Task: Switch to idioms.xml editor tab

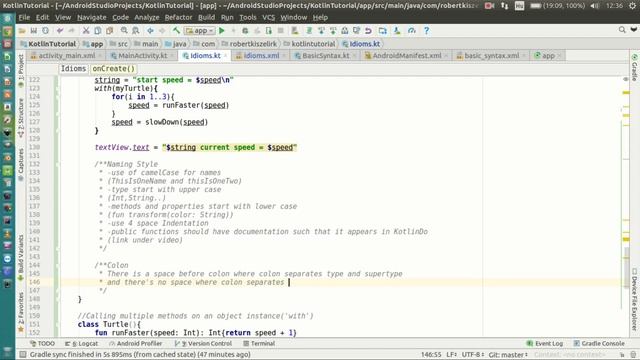Action: pyautogui.click(x=261, y=56)
